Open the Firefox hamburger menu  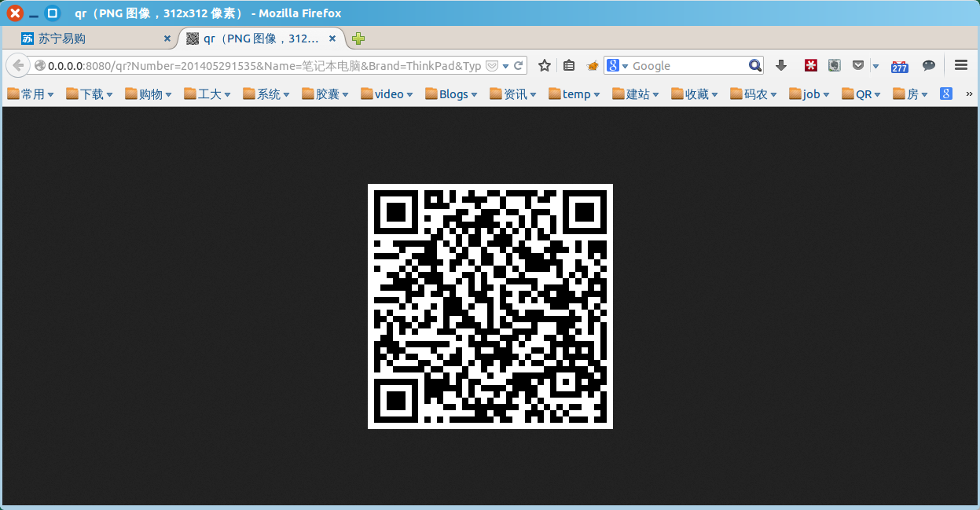960,65
